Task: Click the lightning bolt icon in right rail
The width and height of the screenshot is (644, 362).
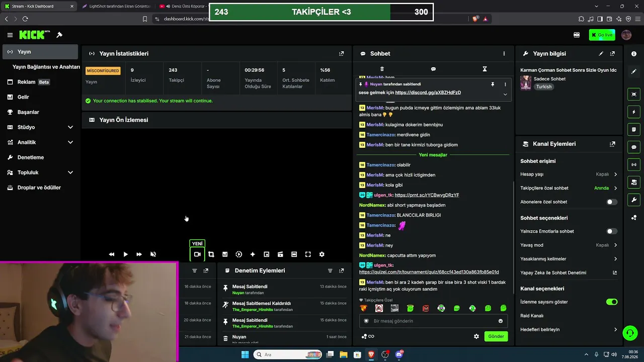Action: [x=634, y=112]
